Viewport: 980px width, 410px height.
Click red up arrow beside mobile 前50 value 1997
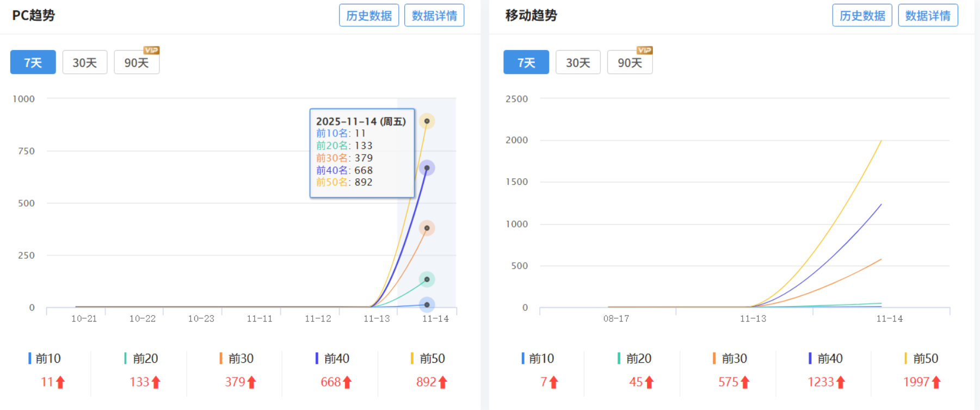point(936,382)
